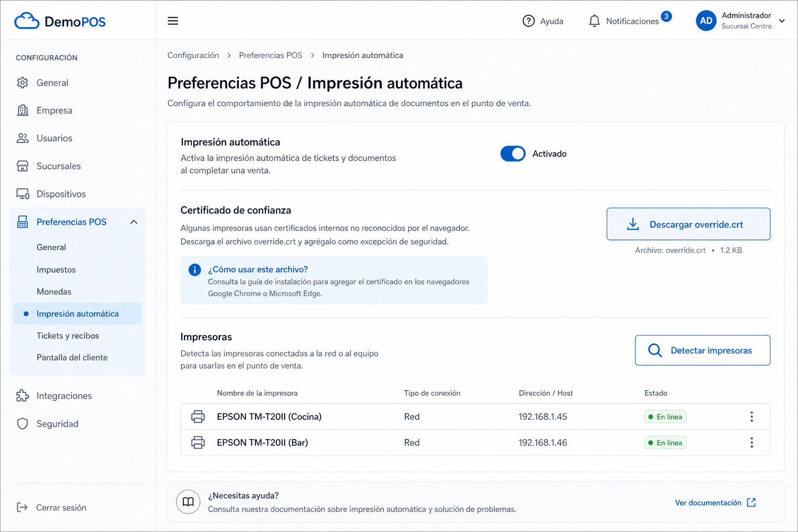The image size is (798, 532).
Task: Click the Usuarios people icon
Action: point(22,138)
